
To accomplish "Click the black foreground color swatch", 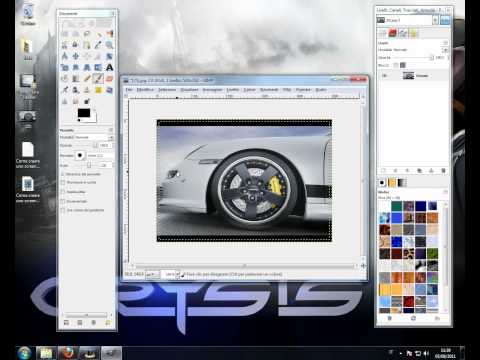I will click(84, 113).
